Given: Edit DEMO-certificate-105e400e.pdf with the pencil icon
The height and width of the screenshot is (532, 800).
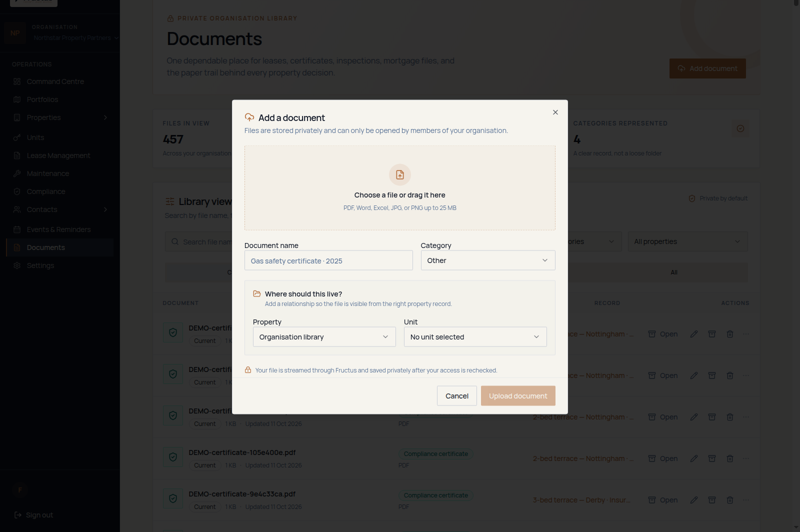Looking at the screenshot, I should tap(694, 458).
